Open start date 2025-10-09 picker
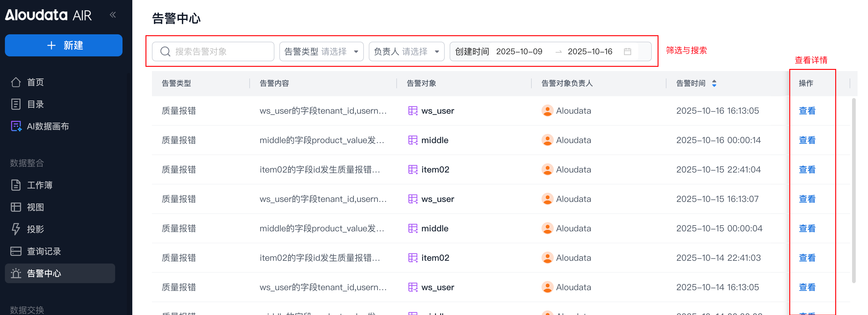Screen dimensions: 868x315 pyautogui.click(x=519, y=51)
